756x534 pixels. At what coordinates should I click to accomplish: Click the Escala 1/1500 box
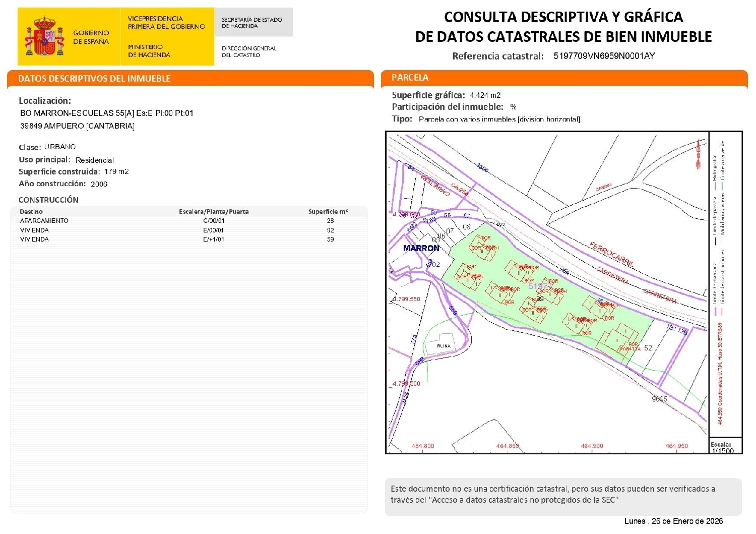point(724,447)
